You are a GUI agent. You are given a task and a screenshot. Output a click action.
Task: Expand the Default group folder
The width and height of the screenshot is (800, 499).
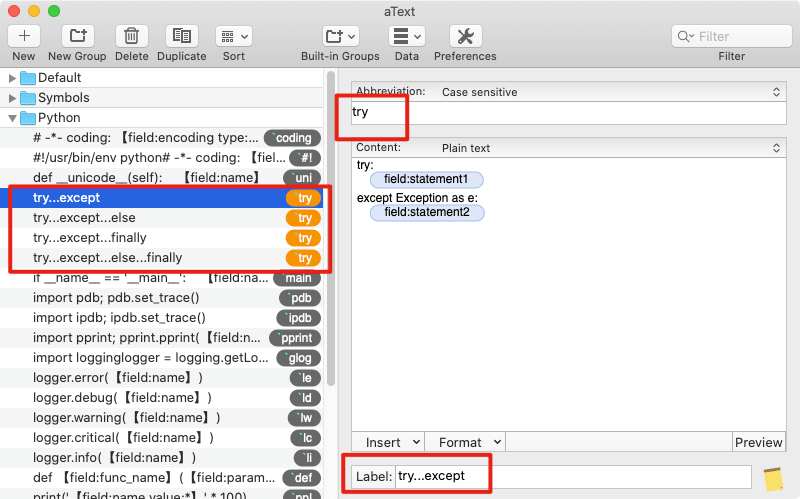click(13, 78)
